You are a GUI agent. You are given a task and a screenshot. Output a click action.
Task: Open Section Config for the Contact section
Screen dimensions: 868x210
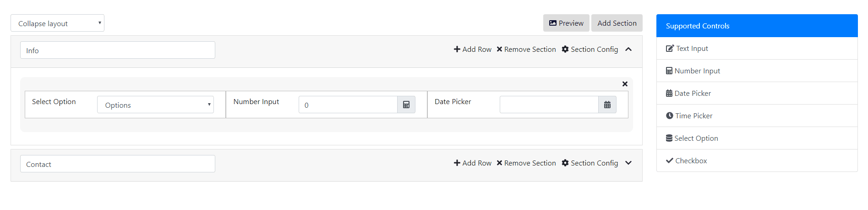click(x=590, y=163)
